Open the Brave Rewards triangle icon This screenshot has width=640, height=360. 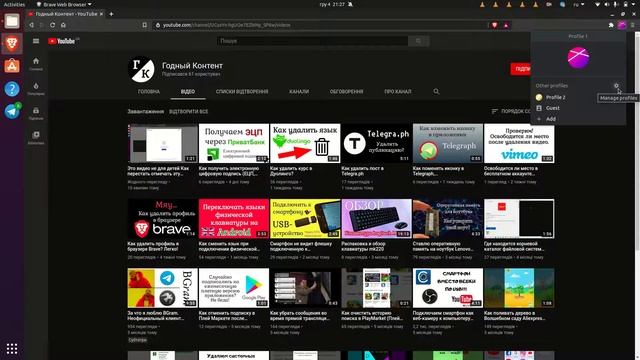506,25
